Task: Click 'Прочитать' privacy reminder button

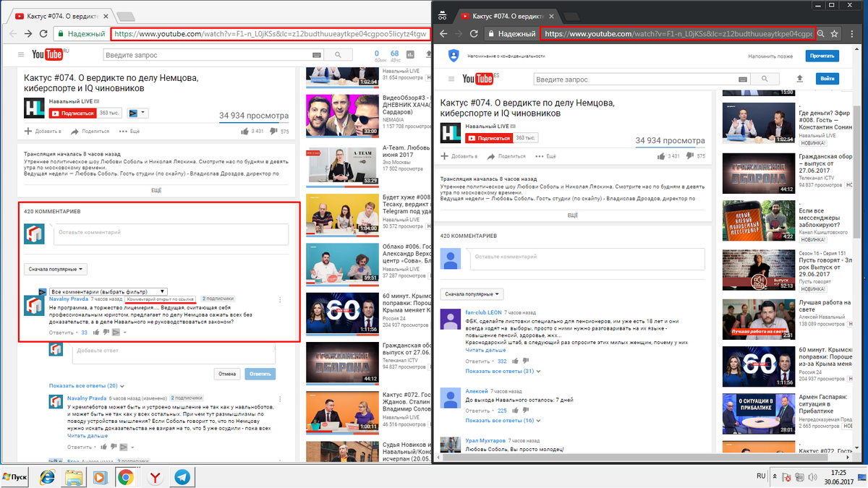Action: (822, 56)
